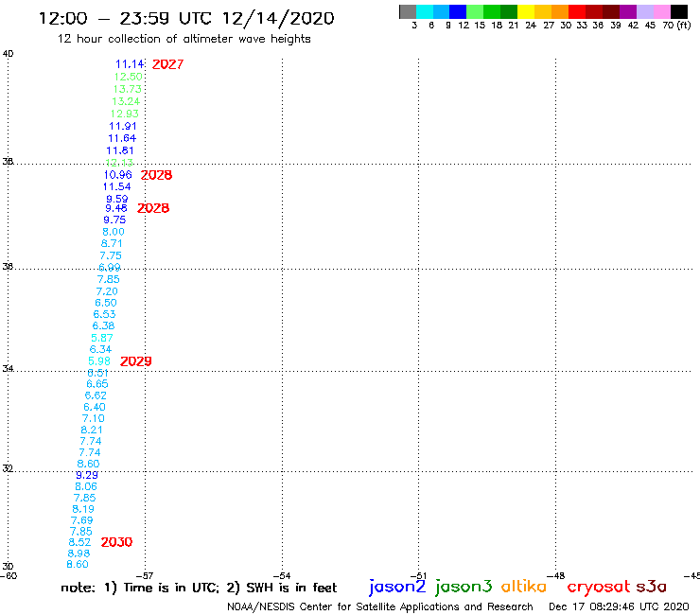Click the 'cryosat' satellite legend label
Viewport: 700px width, 615px height.
(x=599, y=587)
